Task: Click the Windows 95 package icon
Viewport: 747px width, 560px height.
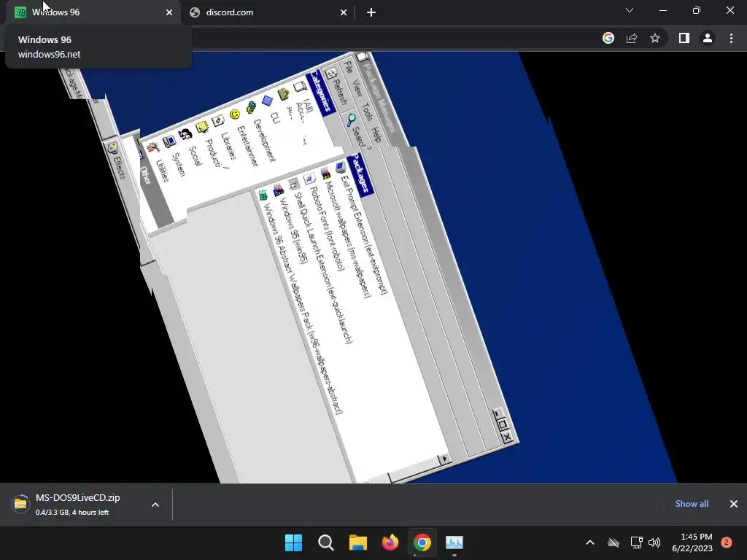Action: (x=278, y=192)
